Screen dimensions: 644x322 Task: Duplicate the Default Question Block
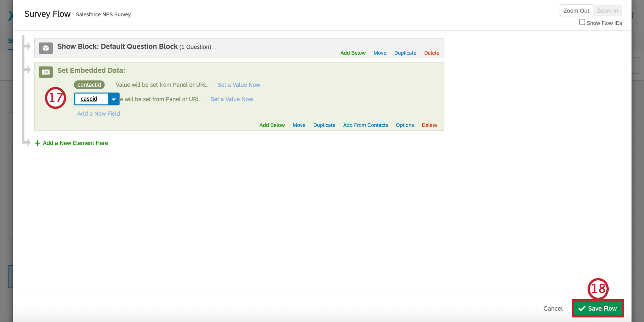pyautogui.click(x=405, y=53)
